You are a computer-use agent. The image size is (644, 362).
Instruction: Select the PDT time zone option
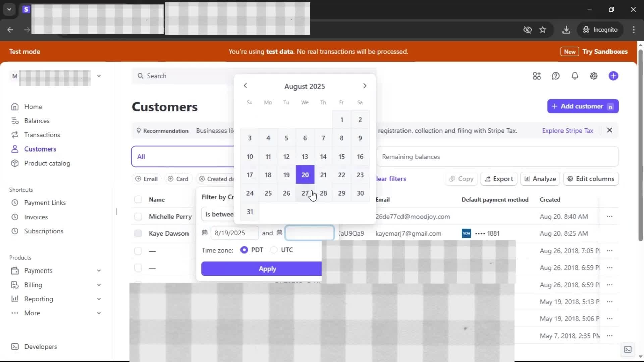coord(244,250)
